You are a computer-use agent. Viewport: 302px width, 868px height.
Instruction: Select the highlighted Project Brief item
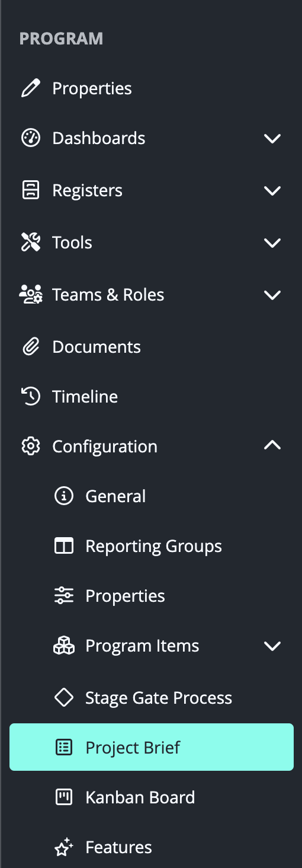point(152,747)
